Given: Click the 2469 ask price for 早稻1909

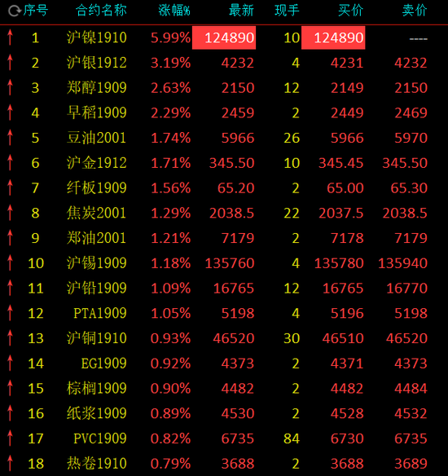Looking at the screenshot, I should pos(411,113).
